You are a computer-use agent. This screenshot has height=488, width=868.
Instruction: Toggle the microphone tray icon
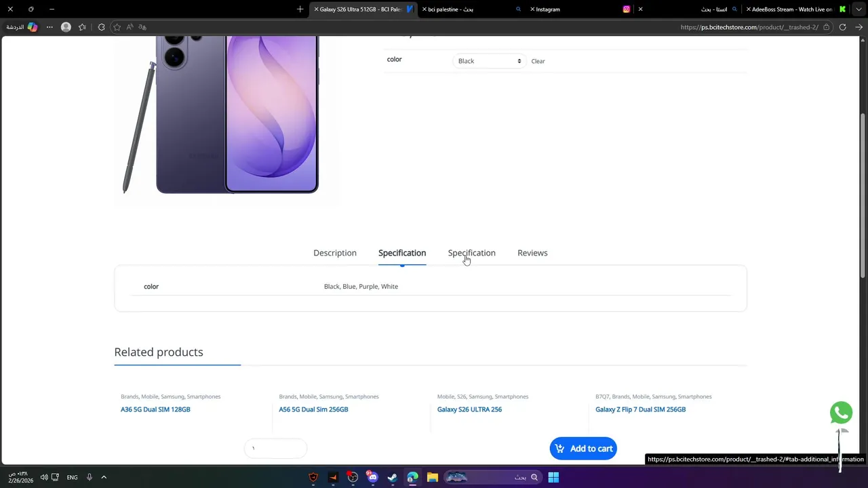pyautogui.click(x=89, y=477)
